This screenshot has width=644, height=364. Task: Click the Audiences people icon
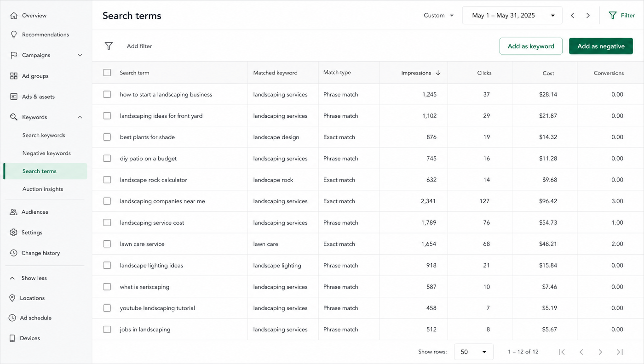point(13,212)
